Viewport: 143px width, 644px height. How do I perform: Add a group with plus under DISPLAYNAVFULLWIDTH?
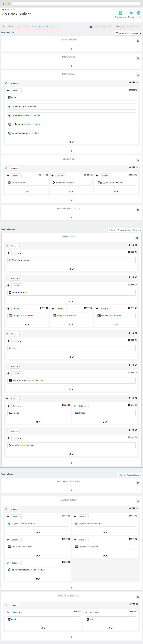point(71,217)
